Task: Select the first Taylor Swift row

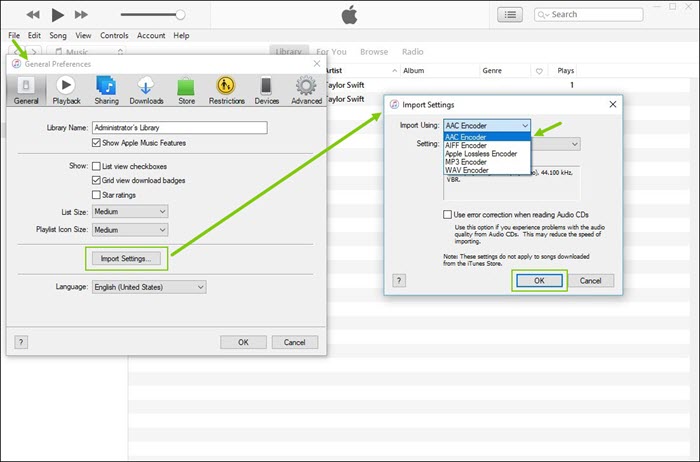Action: (507, 85)
